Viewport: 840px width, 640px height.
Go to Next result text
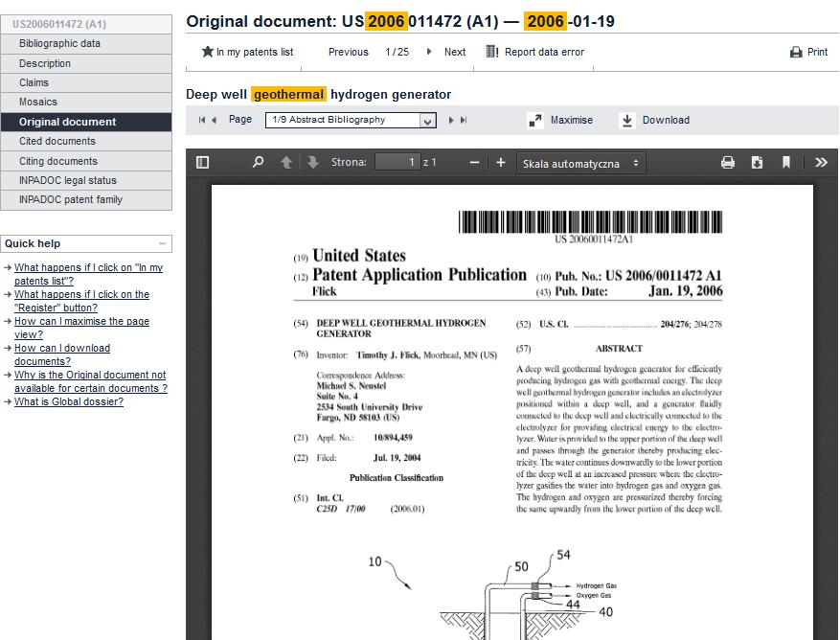coord(455,52)
